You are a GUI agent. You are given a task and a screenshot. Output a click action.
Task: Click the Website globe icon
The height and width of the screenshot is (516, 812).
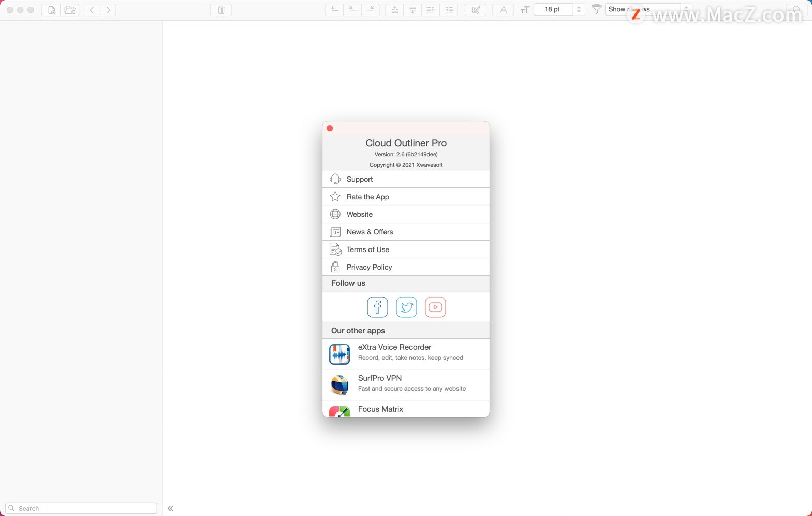(335, 214)
